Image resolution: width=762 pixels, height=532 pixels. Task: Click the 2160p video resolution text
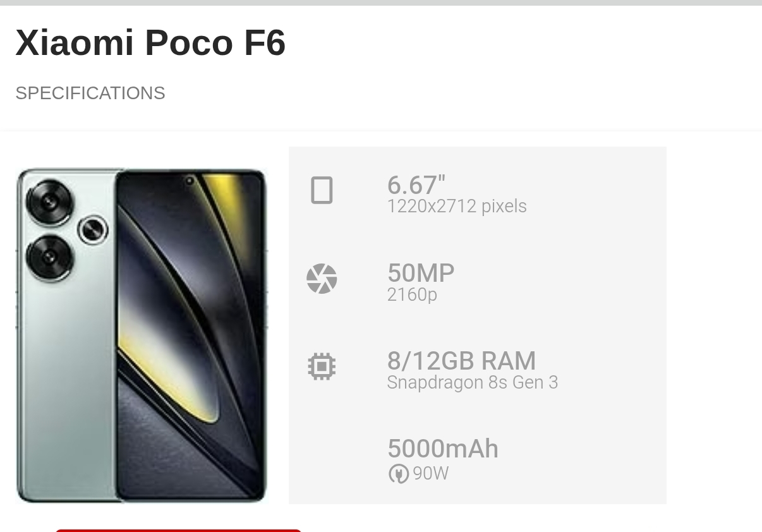pos(412,294)
